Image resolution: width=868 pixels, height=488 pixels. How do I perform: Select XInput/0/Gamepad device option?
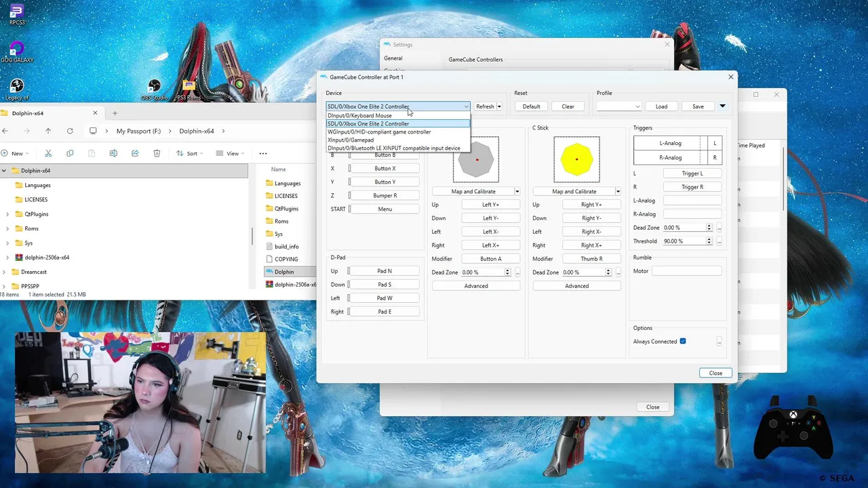coord(398,140)
